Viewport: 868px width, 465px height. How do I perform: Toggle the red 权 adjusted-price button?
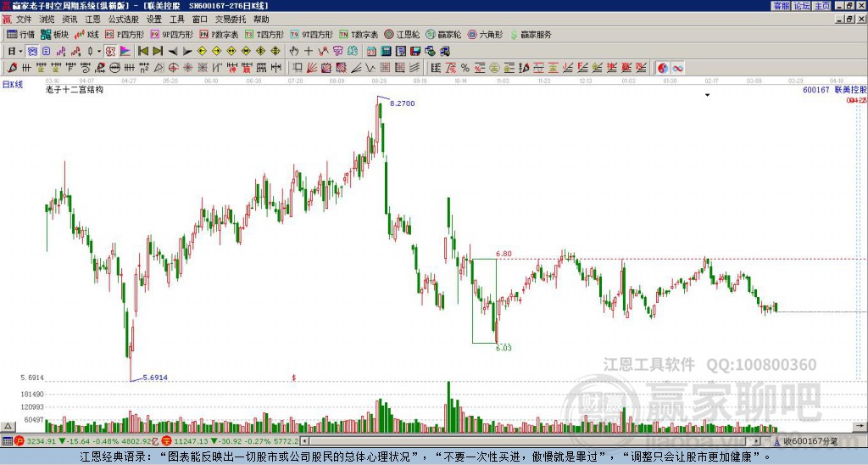click(x=111, y=52)
